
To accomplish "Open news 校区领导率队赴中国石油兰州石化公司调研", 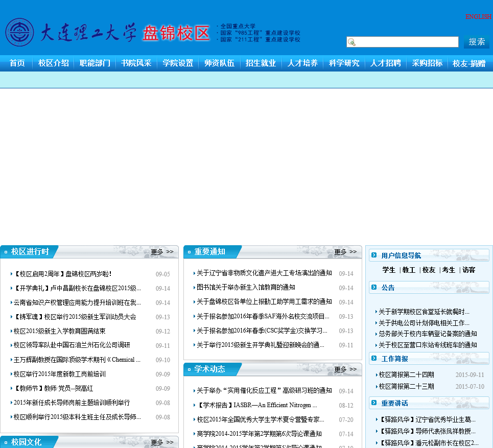I will 72,345.
